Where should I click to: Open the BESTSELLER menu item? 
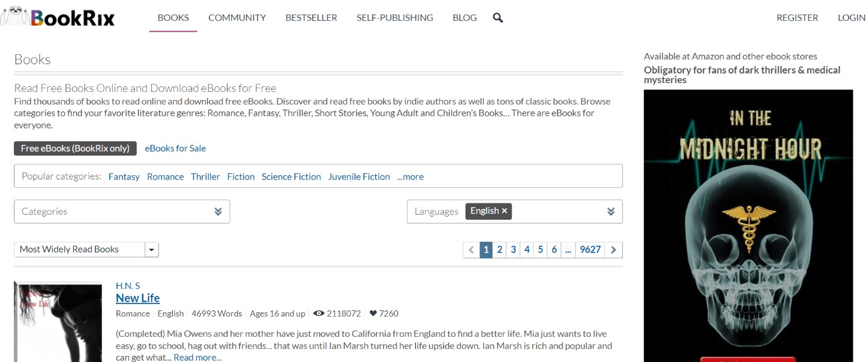311,18
